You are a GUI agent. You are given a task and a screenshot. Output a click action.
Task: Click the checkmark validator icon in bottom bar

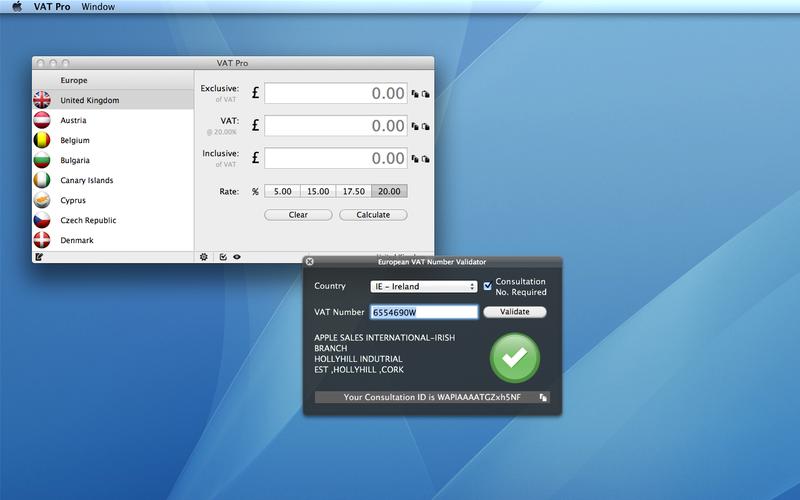click(223, 257)
